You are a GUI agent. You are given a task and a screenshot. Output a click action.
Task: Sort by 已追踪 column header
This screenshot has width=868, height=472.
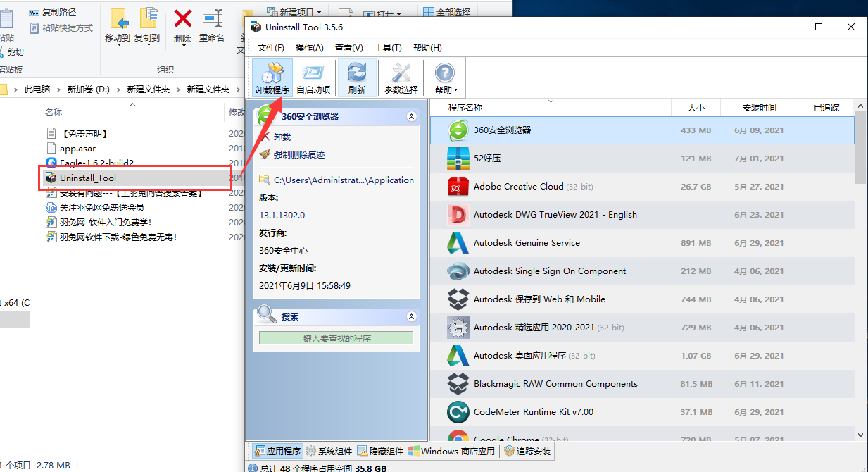click(826, 108)
